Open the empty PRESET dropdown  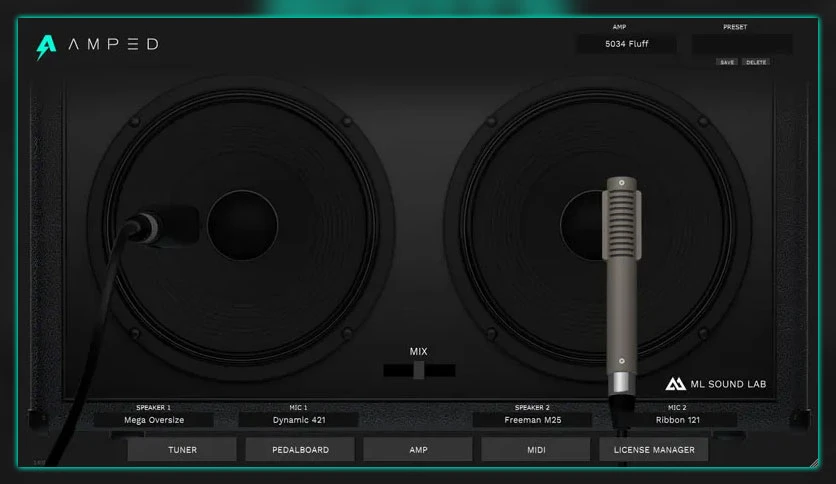point(742,44)
